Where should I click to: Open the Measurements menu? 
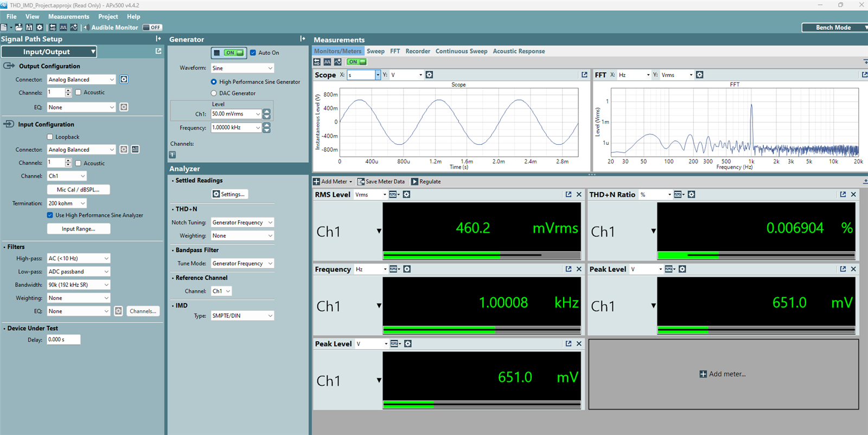68,16
